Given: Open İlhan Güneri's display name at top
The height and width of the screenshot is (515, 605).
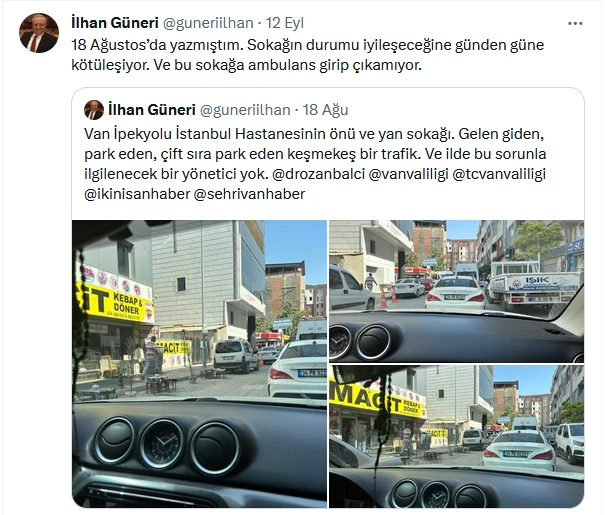Looking at the screenshot, I should [x=115, y=23].
